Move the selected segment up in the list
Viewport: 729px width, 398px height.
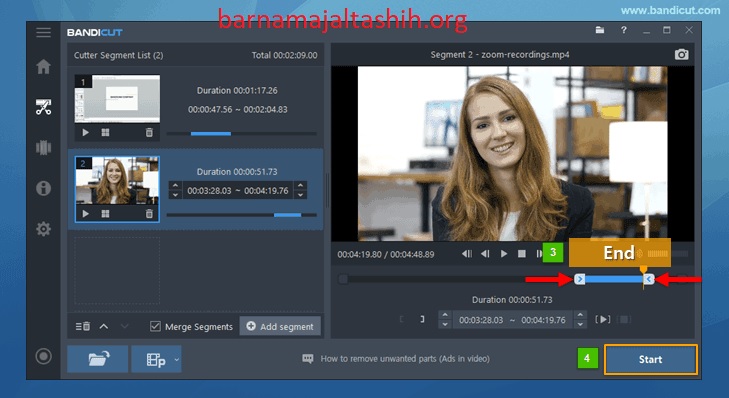(x=104, y=326)
